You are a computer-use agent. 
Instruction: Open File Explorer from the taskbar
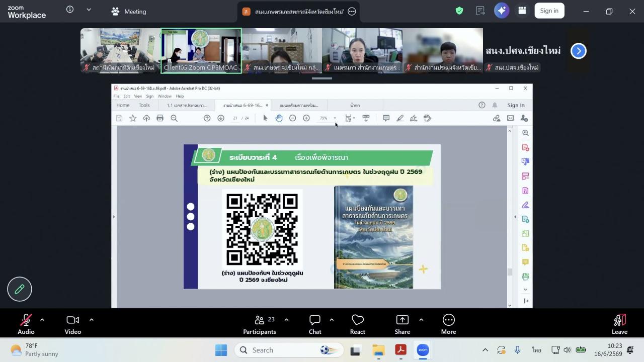[x=378, y=350]
